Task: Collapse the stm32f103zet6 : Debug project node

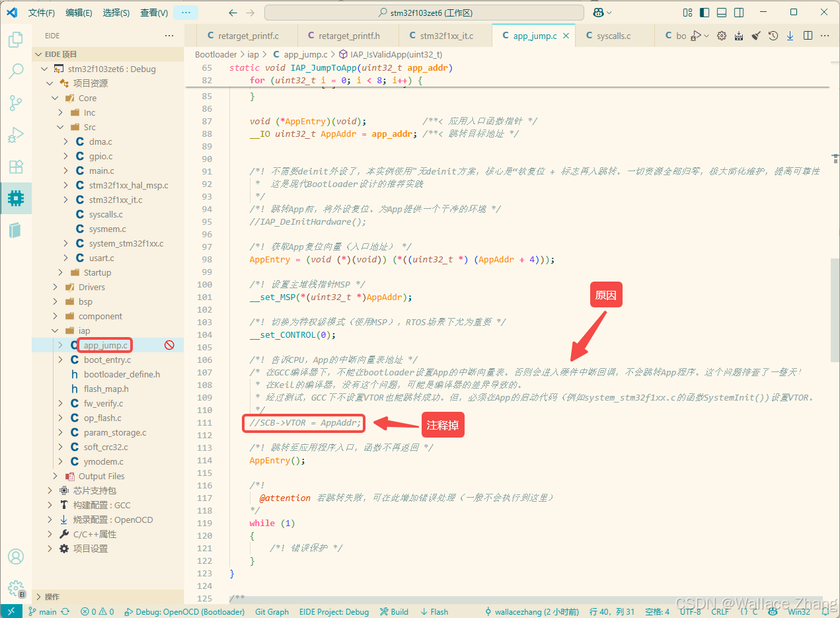Action: click(x=44, y=69)
